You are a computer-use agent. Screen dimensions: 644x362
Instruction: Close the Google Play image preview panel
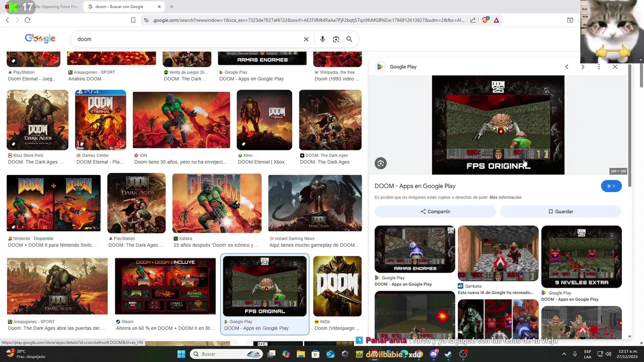click(615, 67)
